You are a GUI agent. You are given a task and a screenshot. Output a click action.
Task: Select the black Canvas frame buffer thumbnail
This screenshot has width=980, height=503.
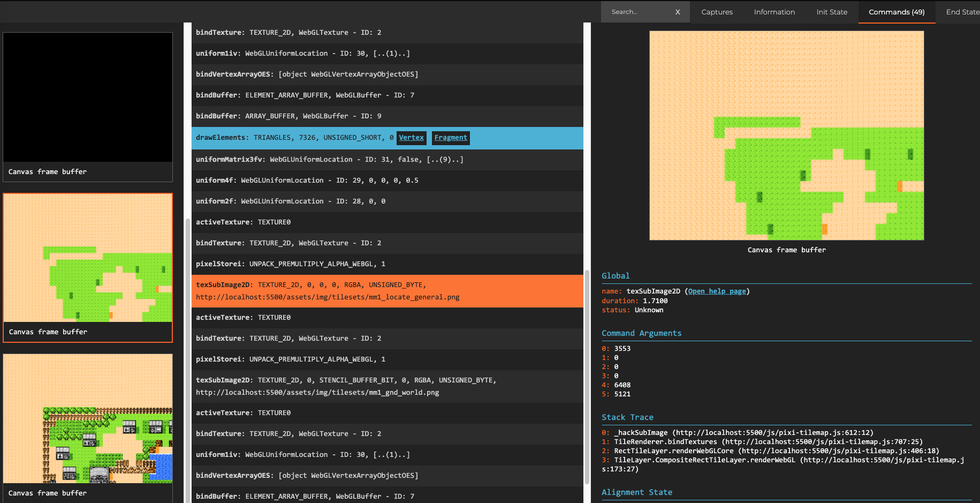coord(88,97)
